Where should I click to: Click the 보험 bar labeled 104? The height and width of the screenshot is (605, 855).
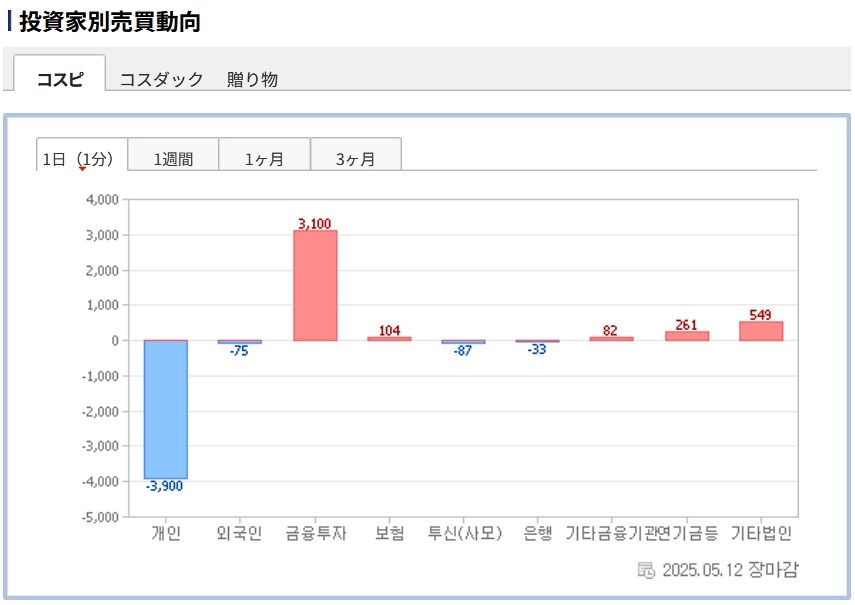(389, 339)
